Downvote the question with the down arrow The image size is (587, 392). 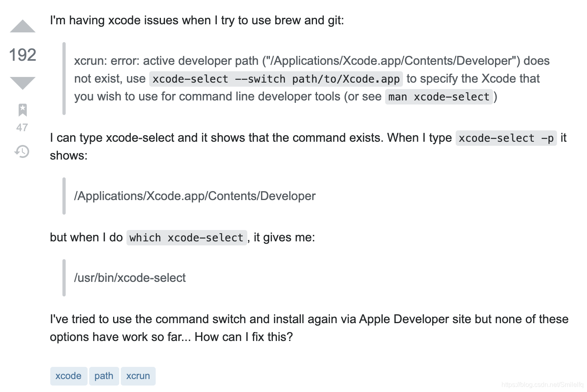[23, 83]
